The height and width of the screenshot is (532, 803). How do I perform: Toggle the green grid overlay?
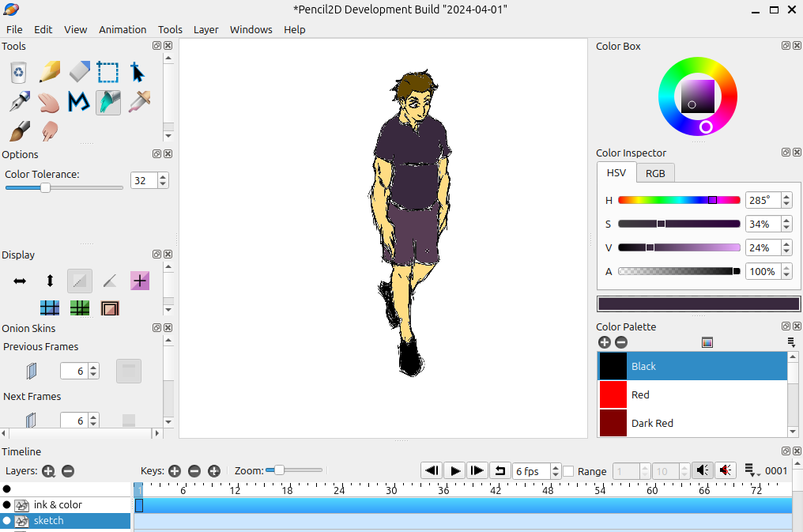tap(79, 308)
